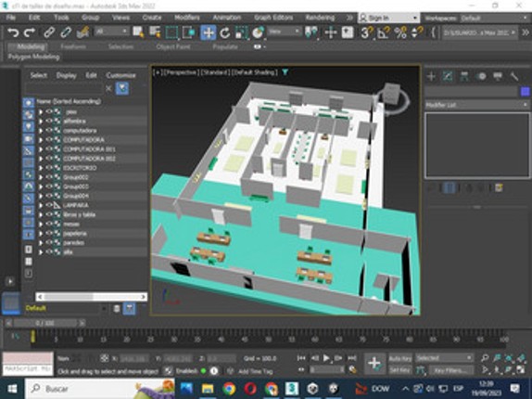Click the Play animation button

coord(326,358)
